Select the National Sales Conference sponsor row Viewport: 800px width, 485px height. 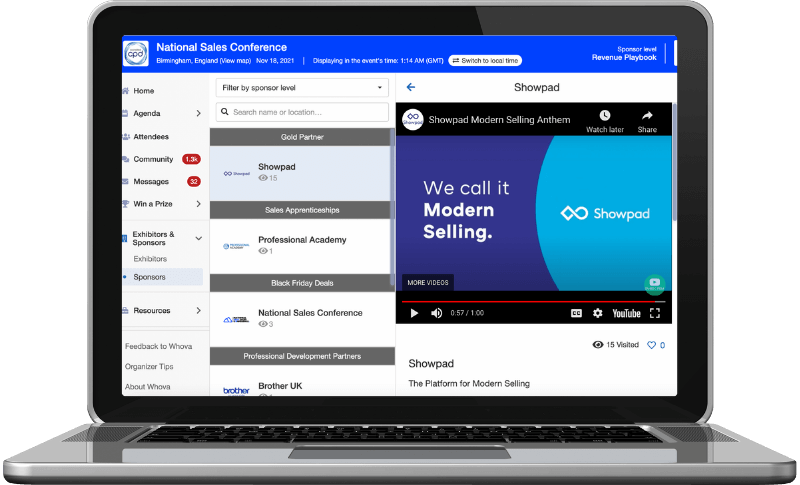[x=302, y=319]
